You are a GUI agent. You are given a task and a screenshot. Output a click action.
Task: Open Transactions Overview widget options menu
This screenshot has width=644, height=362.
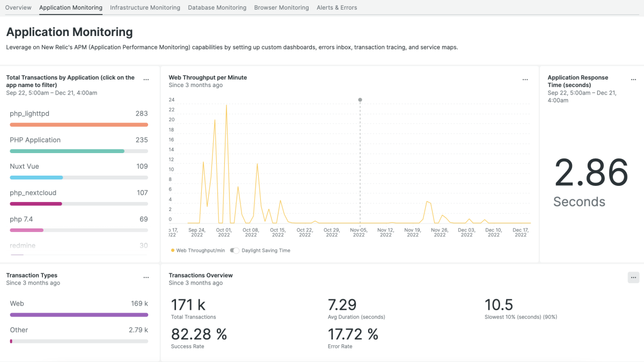tap(634, 278)
